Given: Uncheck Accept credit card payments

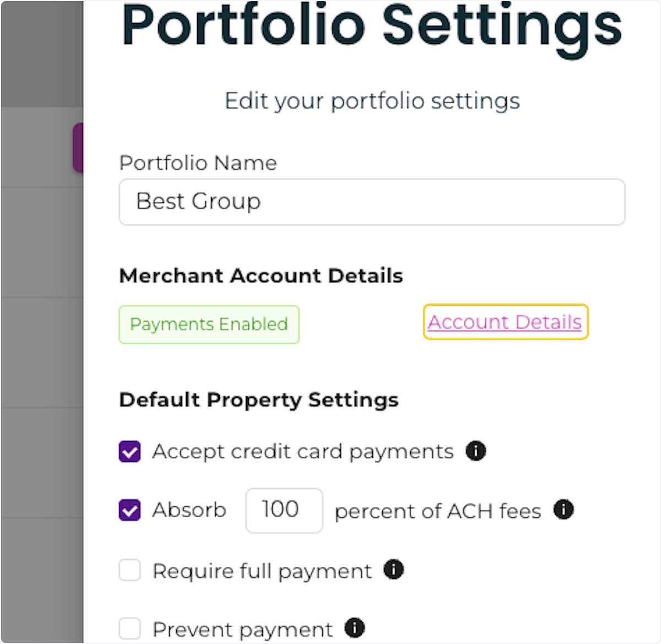Looking at the screenshot, I should [x=129, y=452].
